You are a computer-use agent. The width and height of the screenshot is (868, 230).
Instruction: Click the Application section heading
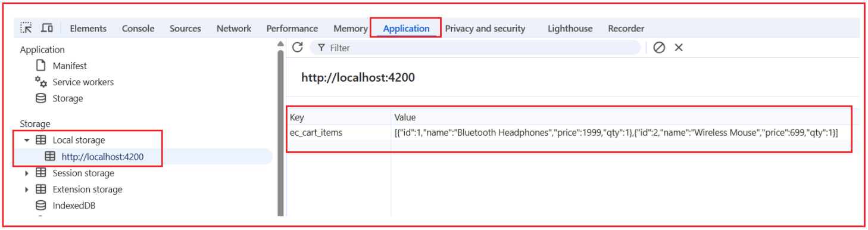point(42,49)
